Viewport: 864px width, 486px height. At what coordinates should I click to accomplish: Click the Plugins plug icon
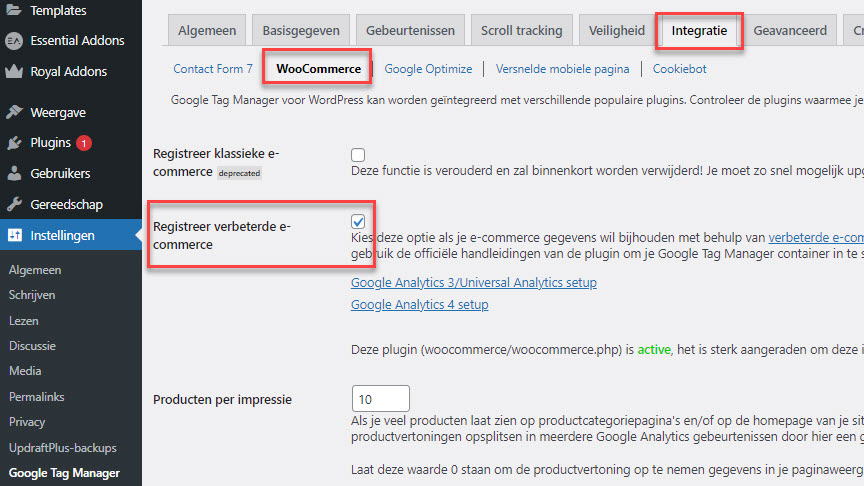14,143
